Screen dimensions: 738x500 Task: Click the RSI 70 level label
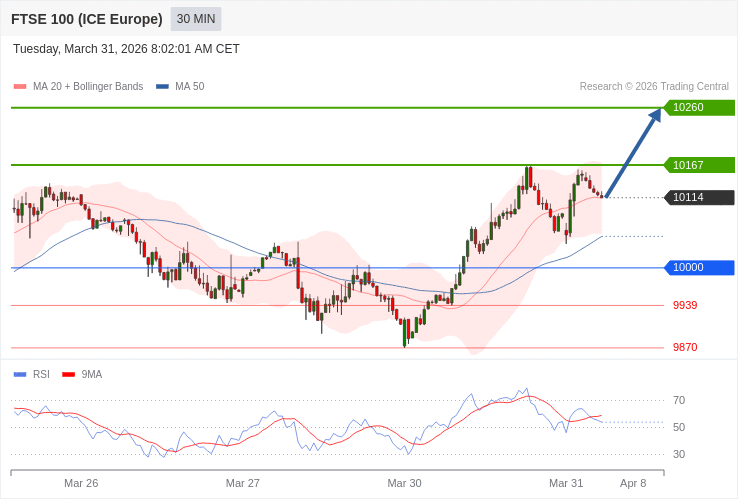coord(679,400)
